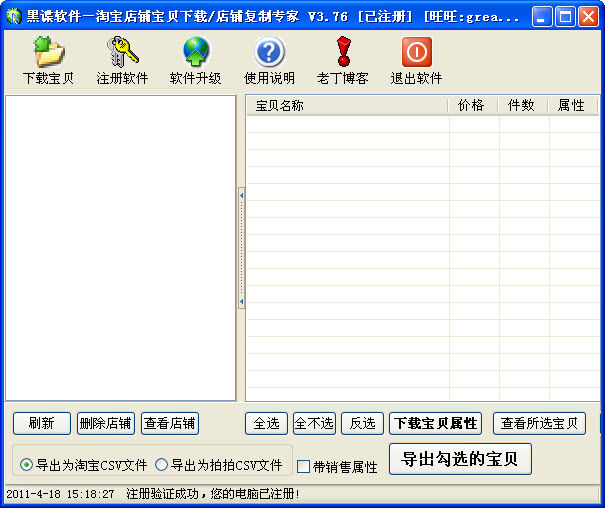Click inside the empty shop list panel
The width and height of the screenshot is (605, 508).
tap(120, 248)
